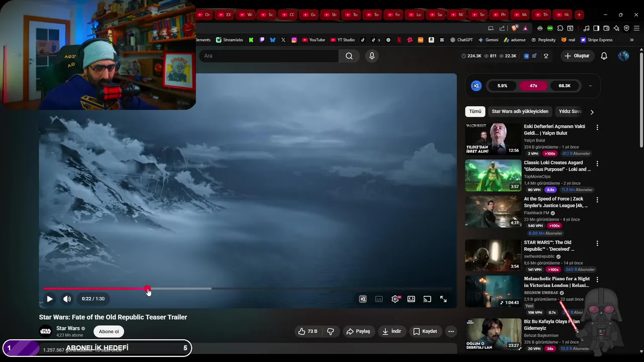Open the Star Wars channel avatar
644x362 pixels.
(45, 331)
